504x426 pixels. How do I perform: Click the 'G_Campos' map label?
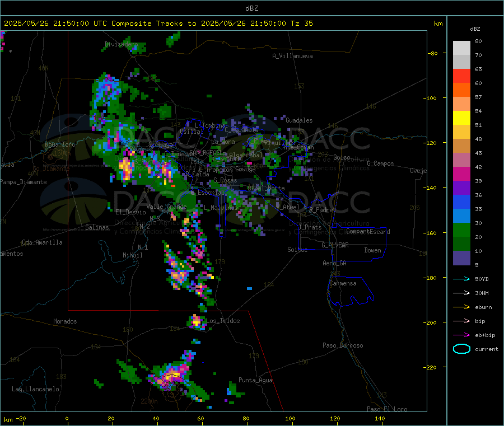pos(380,163)
